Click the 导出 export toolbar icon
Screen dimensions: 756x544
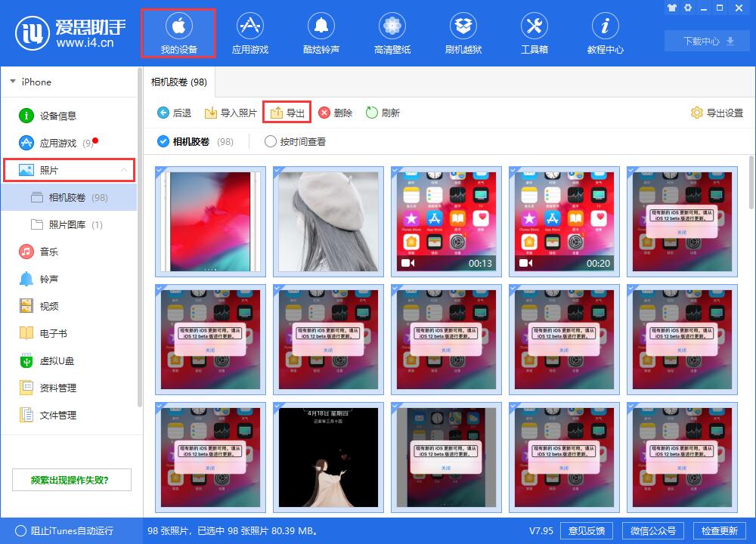(287, 113)
